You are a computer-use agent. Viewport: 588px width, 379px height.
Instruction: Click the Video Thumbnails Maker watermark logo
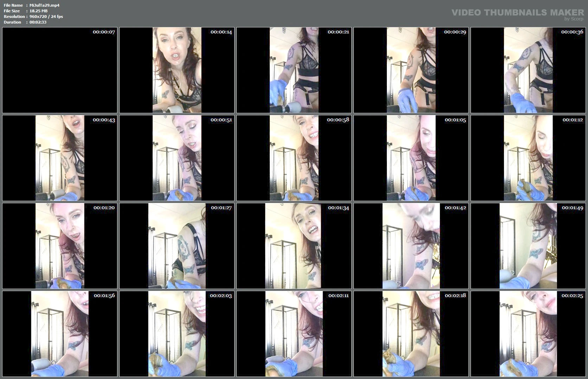517,14
